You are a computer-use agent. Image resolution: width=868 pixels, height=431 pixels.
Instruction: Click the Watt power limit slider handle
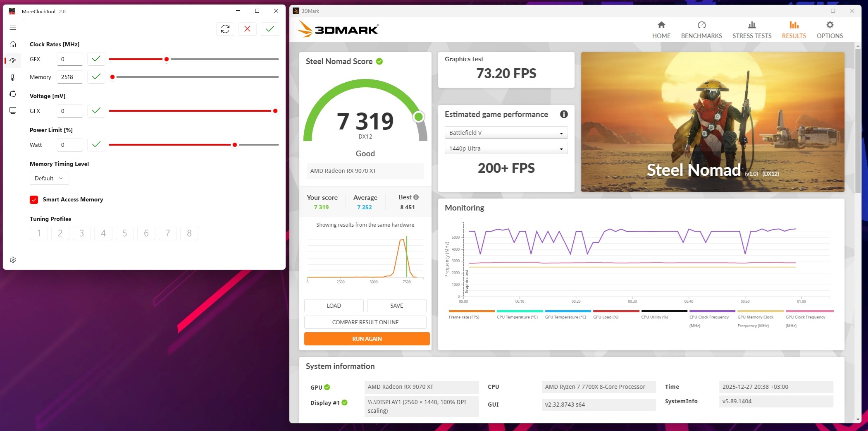(x=235, y=145)
